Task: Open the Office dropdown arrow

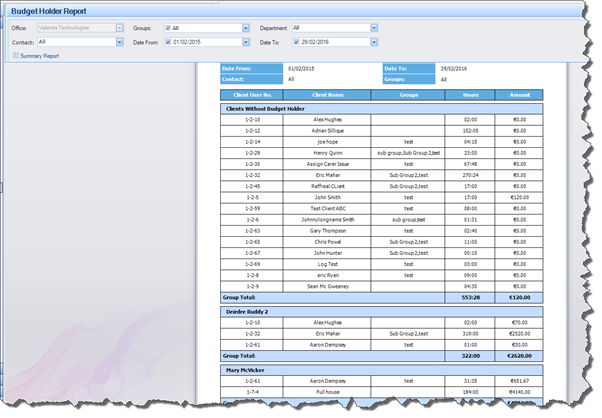Action: 119,28
